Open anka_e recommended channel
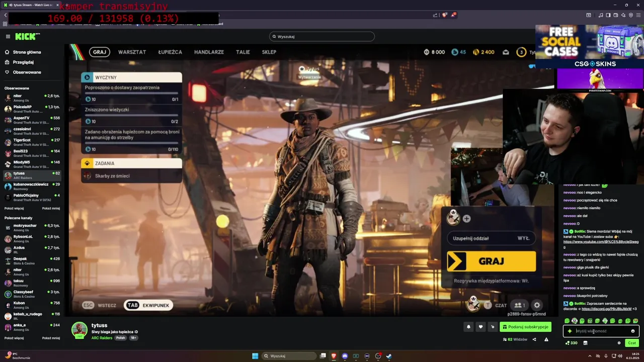 (x=32, y=327)
